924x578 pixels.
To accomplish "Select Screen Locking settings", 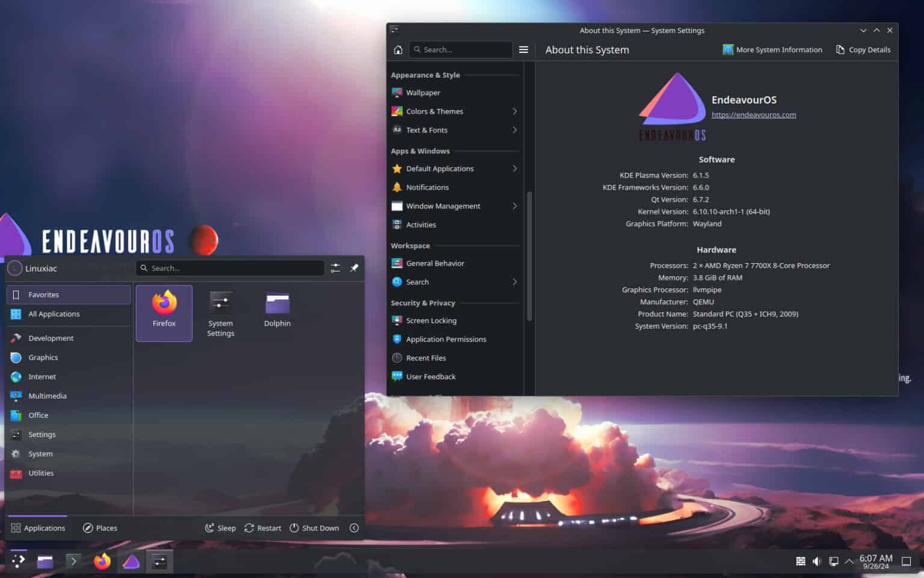I will tap(431, 320).
